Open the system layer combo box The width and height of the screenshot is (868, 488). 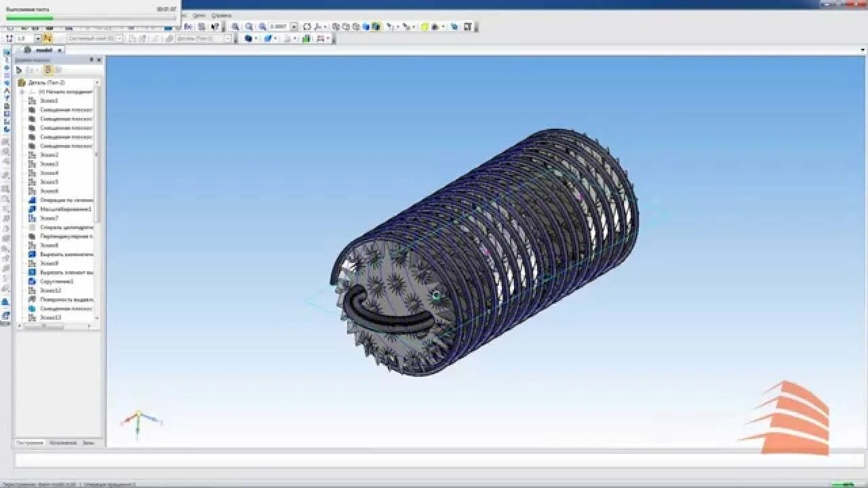coord(95,39)
